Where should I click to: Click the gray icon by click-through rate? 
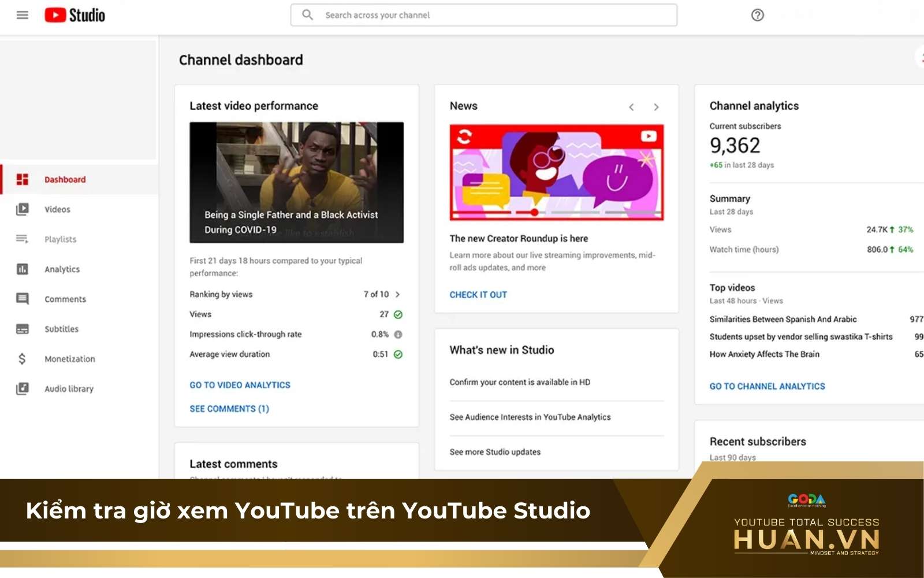[x=398, y=334]
